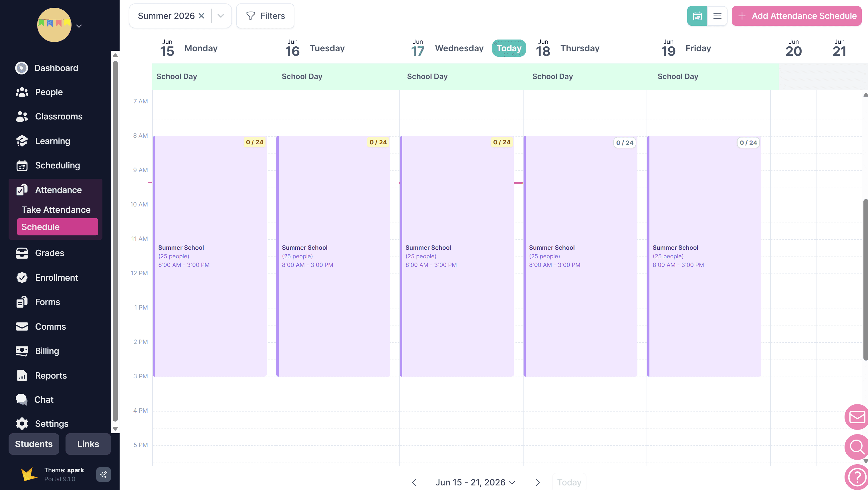Click the Billing icon
Screen dimensions: 868x490
coord(22,351)
